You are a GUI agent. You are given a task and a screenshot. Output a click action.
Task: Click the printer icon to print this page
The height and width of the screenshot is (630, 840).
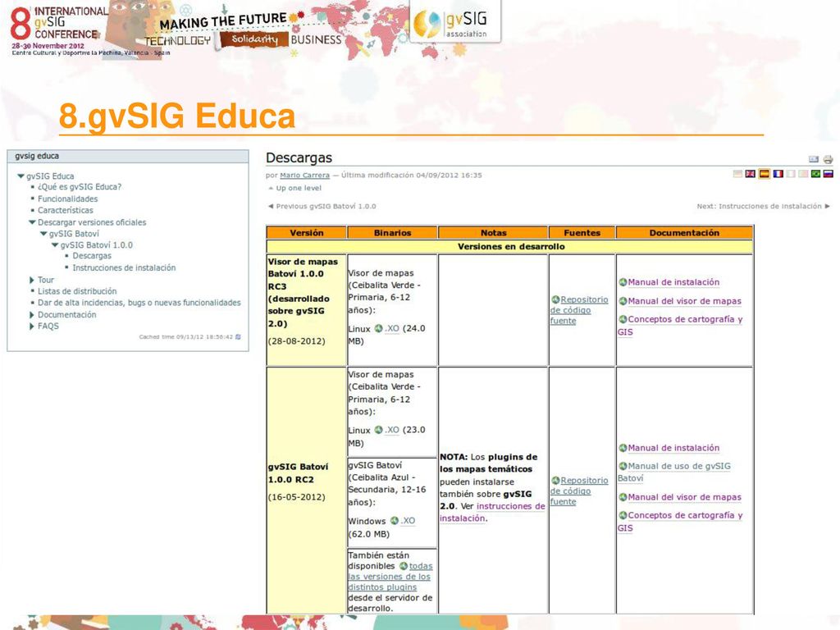829,159
